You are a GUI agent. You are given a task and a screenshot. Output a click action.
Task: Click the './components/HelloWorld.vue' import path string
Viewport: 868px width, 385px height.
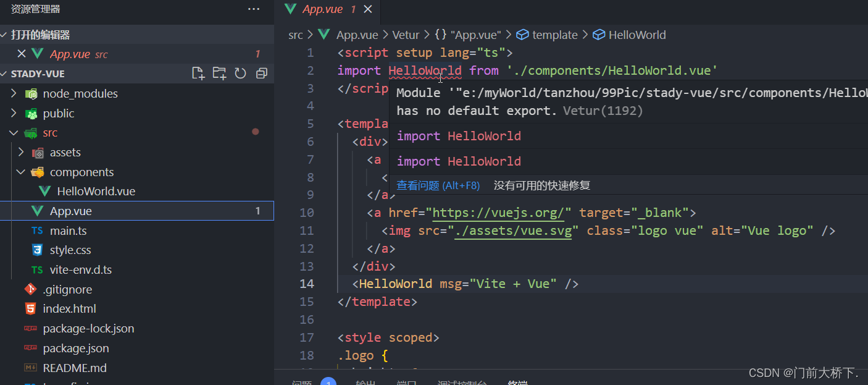(612, 70)
